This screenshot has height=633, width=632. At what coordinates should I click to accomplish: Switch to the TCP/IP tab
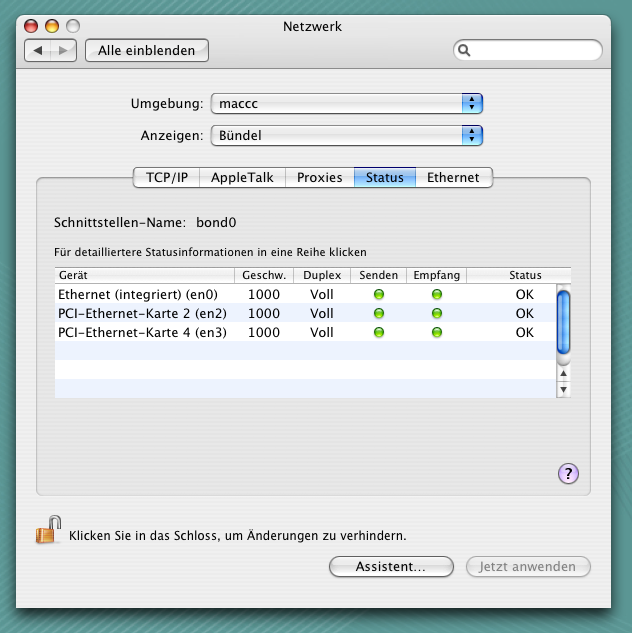167,177
